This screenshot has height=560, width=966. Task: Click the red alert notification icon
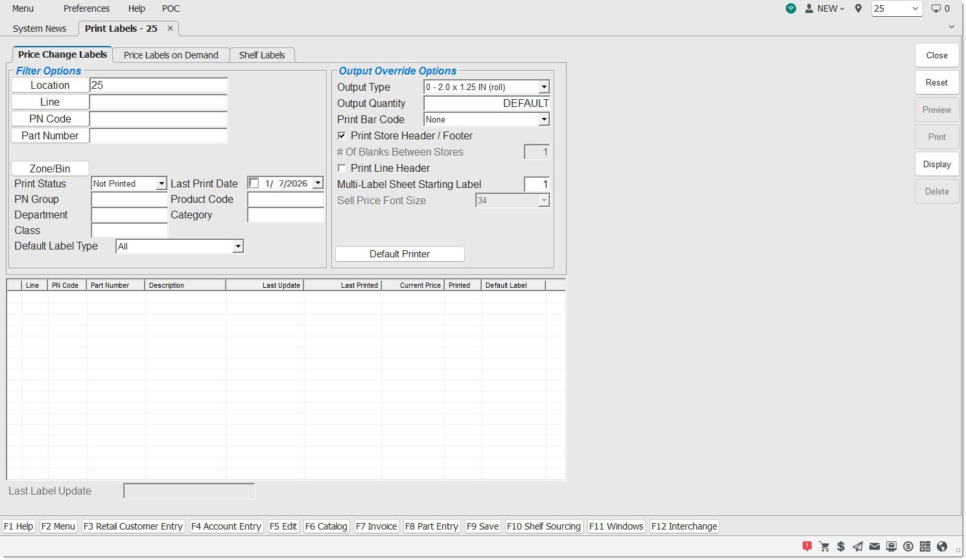[x=807, y=546]
